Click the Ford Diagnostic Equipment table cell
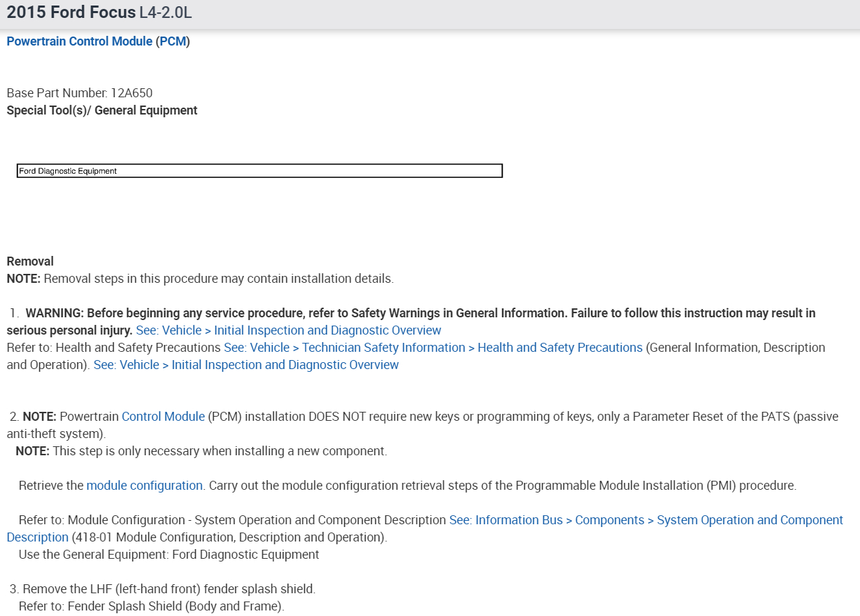The image size is (860, 616). 259,171
